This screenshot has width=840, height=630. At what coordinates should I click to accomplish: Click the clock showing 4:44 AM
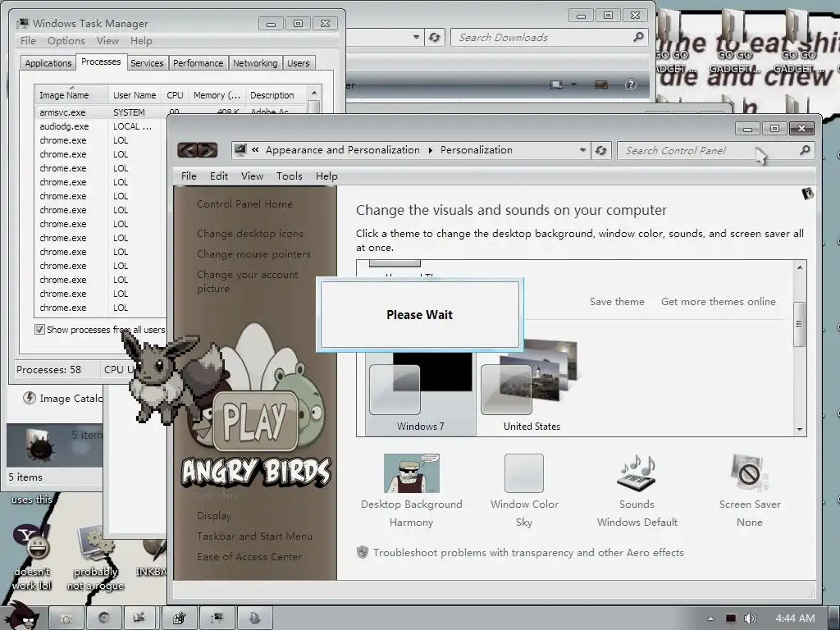795,619
